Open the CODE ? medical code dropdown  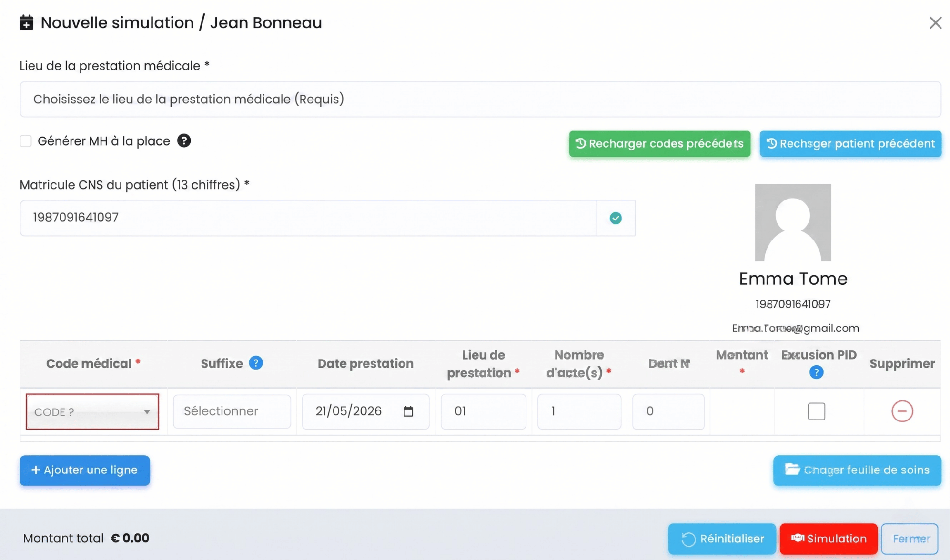click(92, 411)
